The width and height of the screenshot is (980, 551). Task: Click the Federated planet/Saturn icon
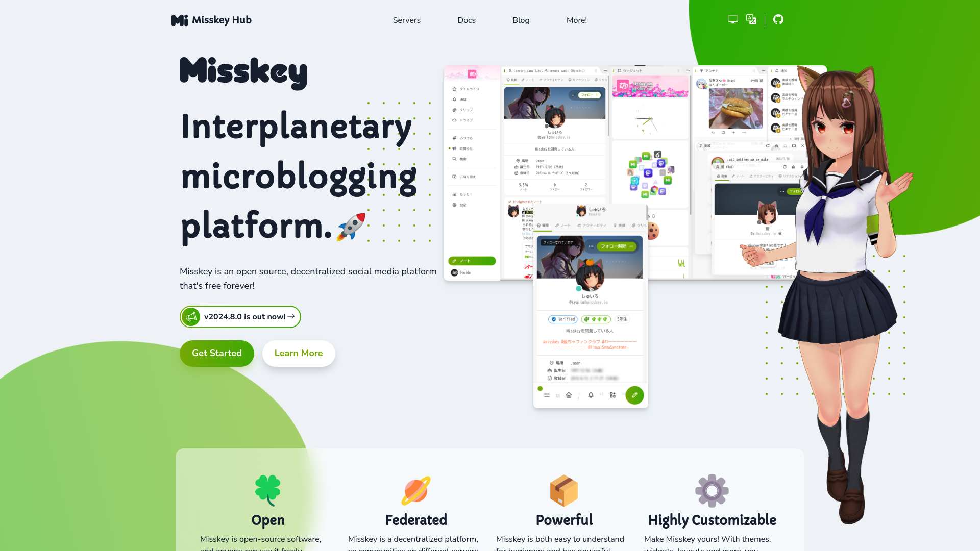[416, 489]
